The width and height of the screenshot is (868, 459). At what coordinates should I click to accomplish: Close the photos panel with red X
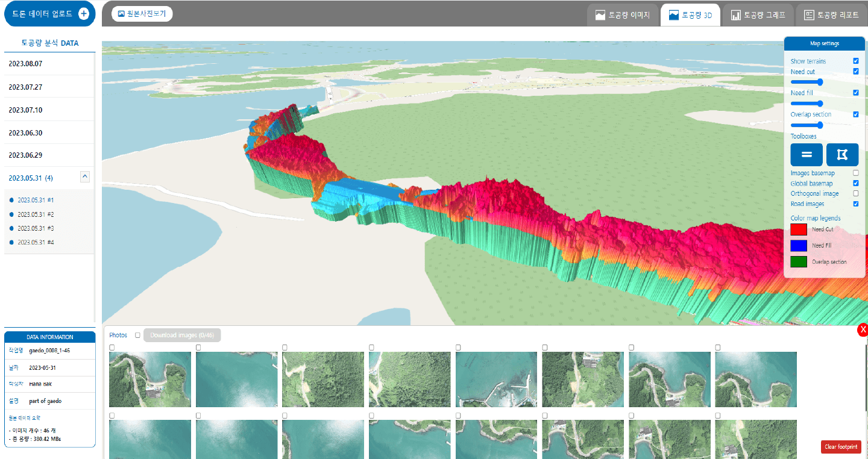863,329
